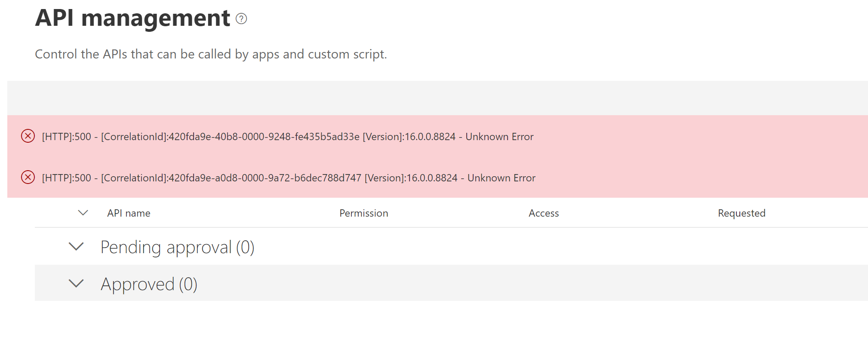Click the first red error icon
Image resolution: width=868 pixels, height=346 pixels.
click(x=28, y=136)
